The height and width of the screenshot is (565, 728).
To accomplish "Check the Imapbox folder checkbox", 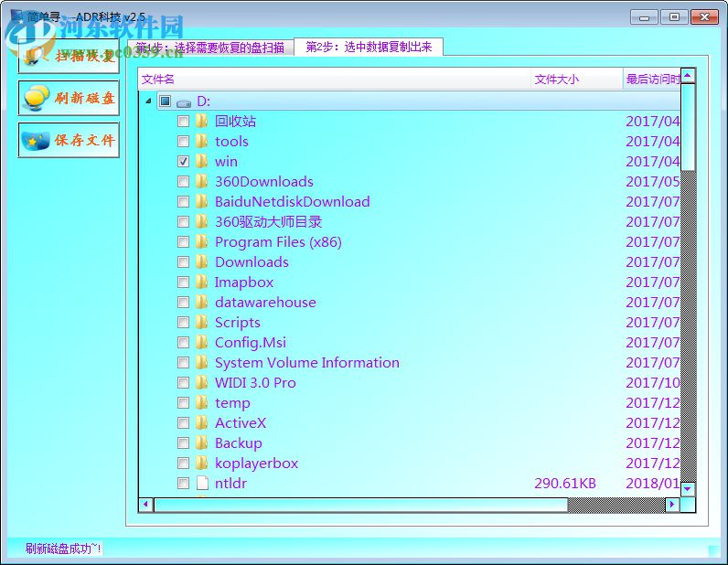I will coord(184,282).
